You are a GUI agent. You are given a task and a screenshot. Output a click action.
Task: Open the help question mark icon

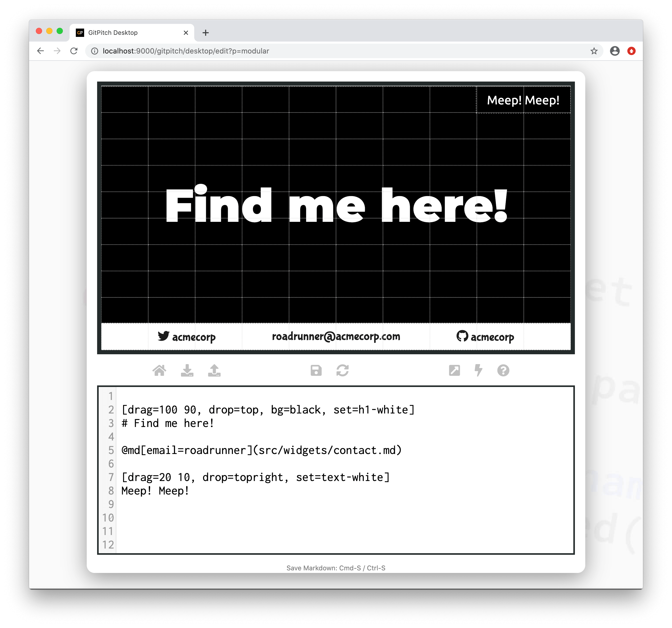click(503, 370)
